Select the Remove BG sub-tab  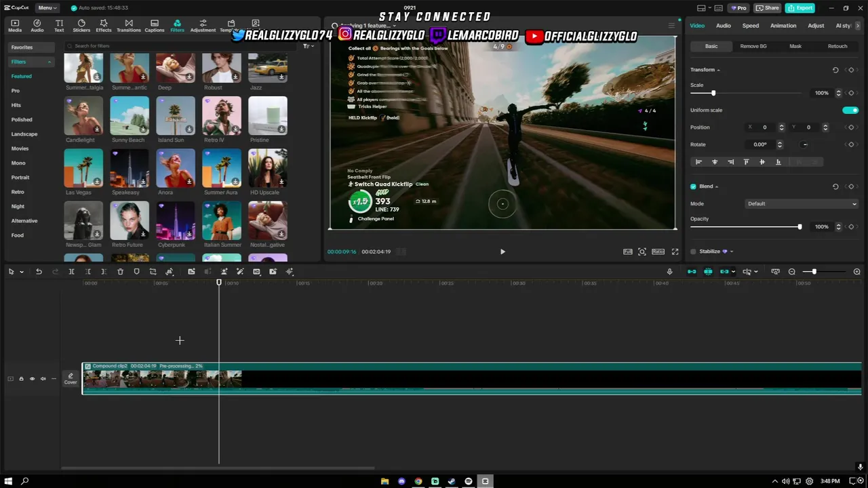coord(753,46)
